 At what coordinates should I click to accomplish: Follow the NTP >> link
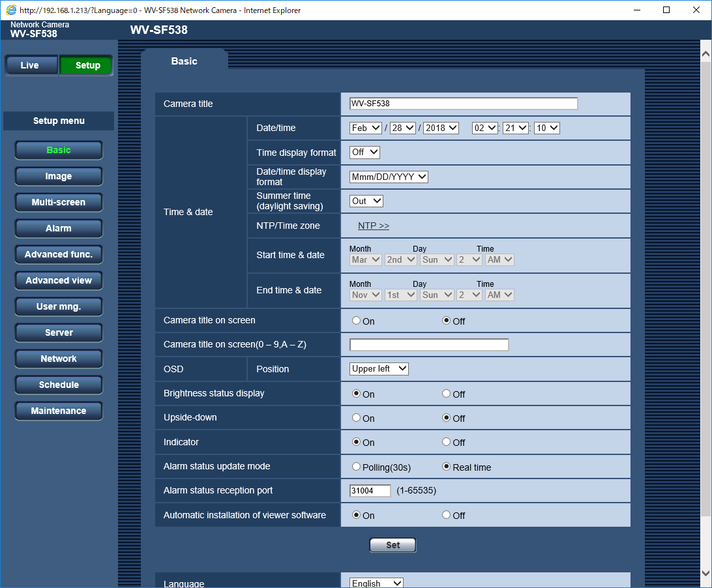pos(373,226)
